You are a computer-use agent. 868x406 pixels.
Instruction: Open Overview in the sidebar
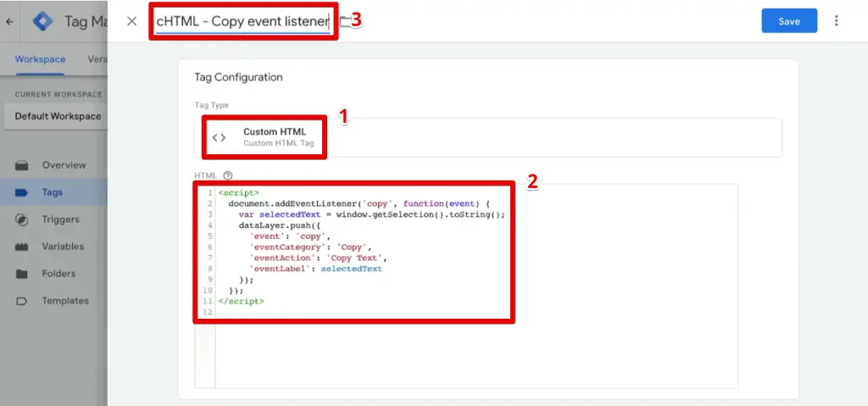pos(64,165)
